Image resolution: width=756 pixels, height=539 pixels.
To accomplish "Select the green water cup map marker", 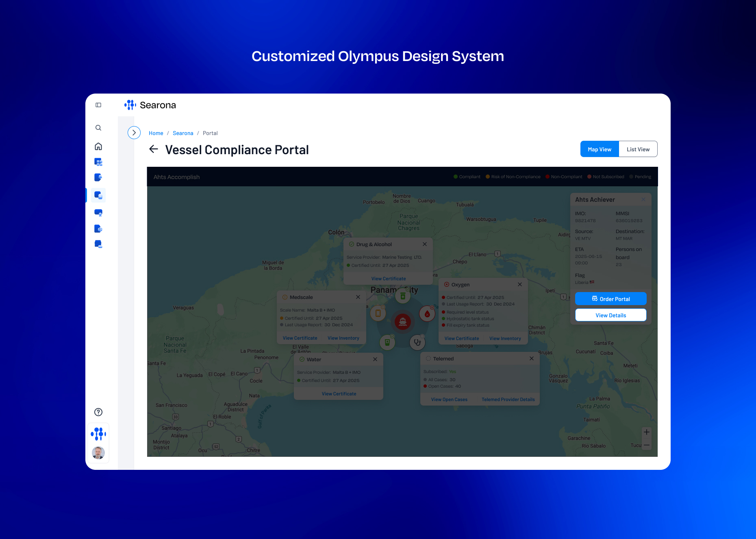I will point(387,343).
